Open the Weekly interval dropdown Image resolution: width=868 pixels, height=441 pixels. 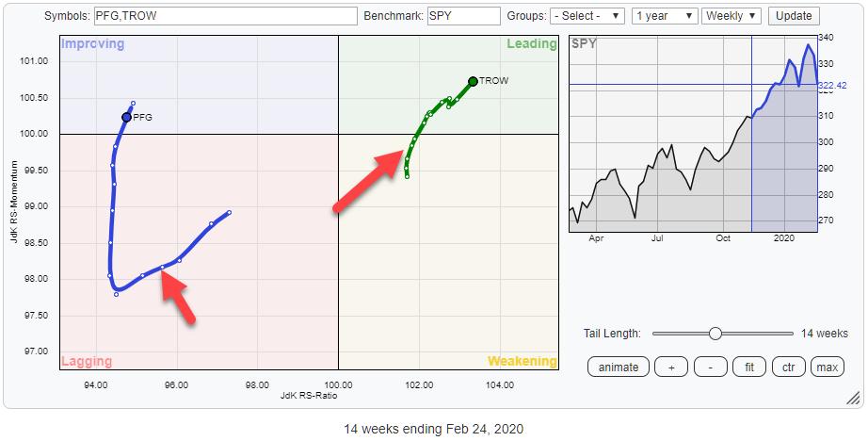coord(733,16)
